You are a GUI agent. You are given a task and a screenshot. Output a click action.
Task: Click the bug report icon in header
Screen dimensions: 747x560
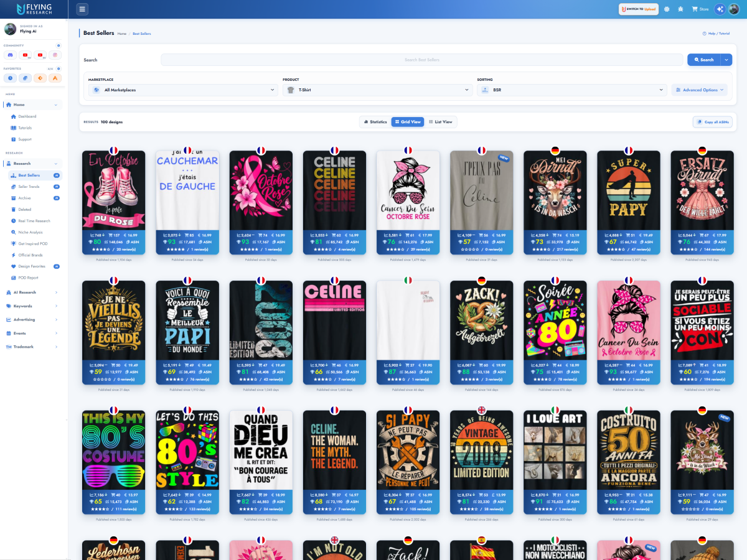tap(680, 9)
